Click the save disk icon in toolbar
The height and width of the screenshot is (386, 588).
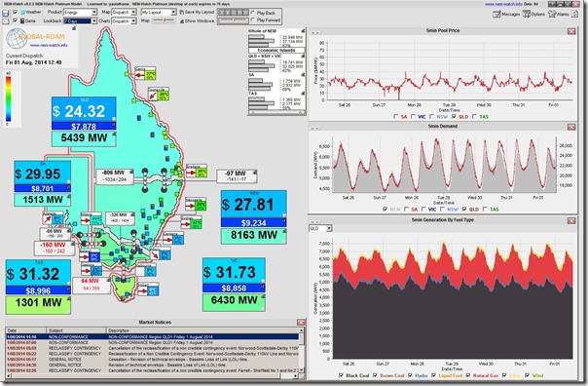click(x=6, y=13)
